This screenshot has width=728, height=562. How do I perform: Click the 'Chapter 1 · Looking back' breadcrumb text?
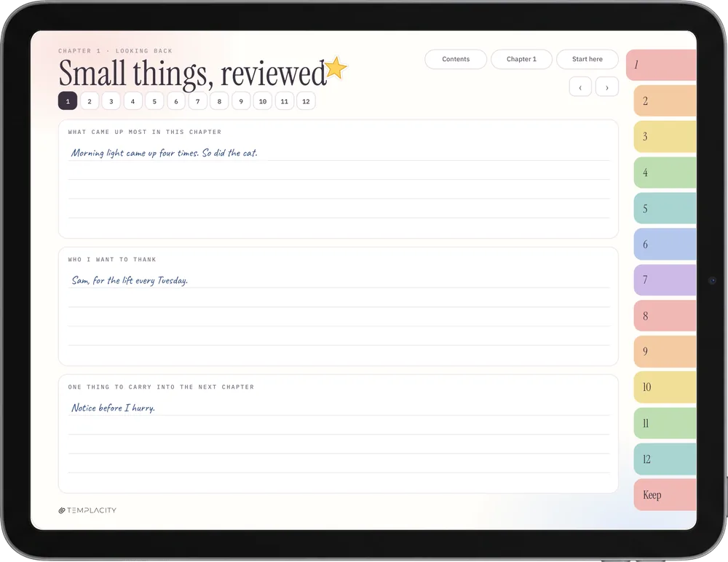click(x=115, y=51)
